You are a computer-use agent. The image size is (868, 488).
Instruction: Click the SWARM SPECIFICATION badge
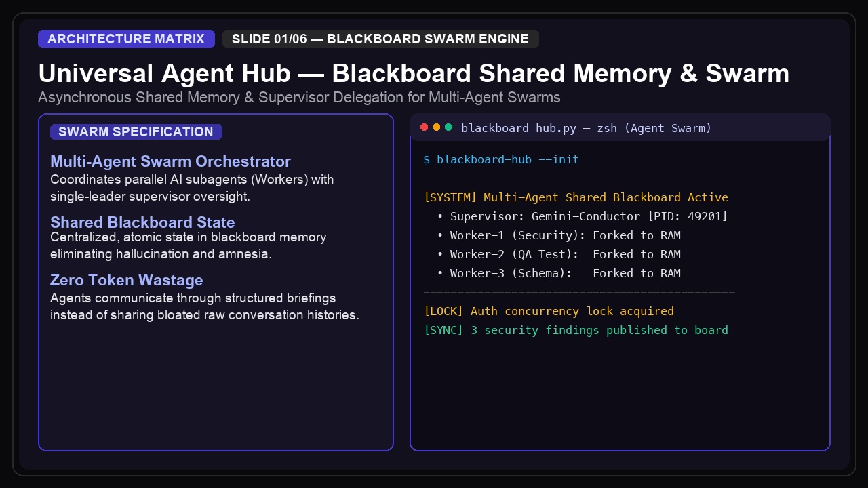136,131
